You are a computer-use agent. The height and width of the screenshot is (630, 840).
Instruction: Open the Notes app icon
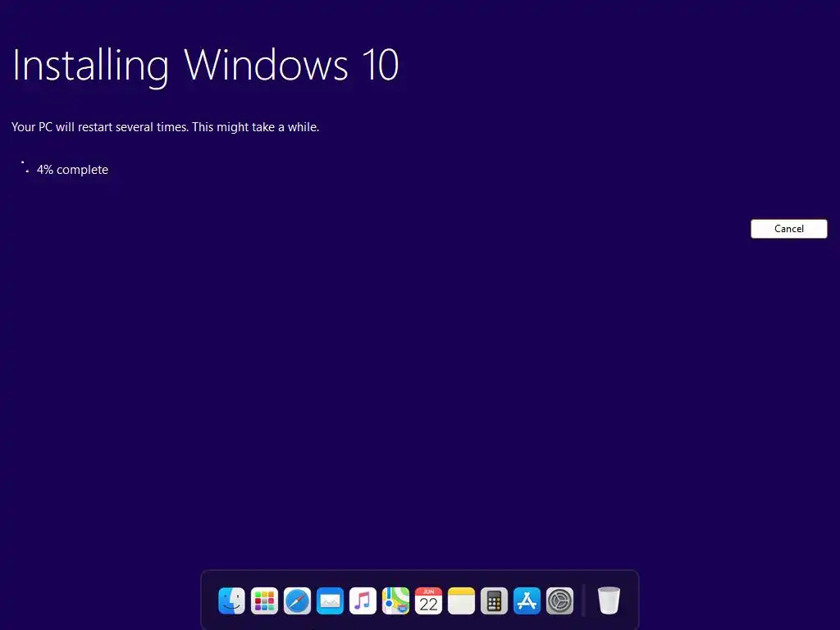461,600
